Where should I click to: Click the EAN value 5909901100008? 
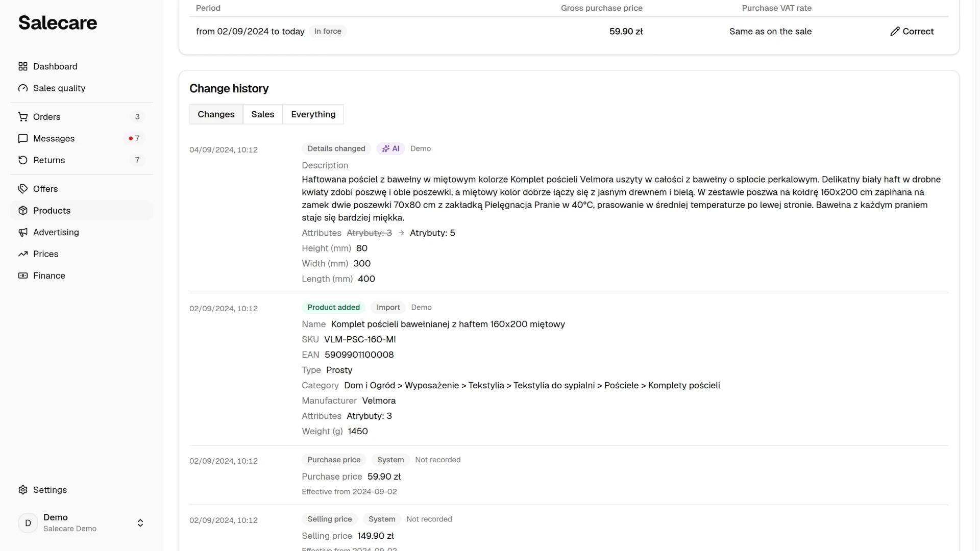point(359,355)
